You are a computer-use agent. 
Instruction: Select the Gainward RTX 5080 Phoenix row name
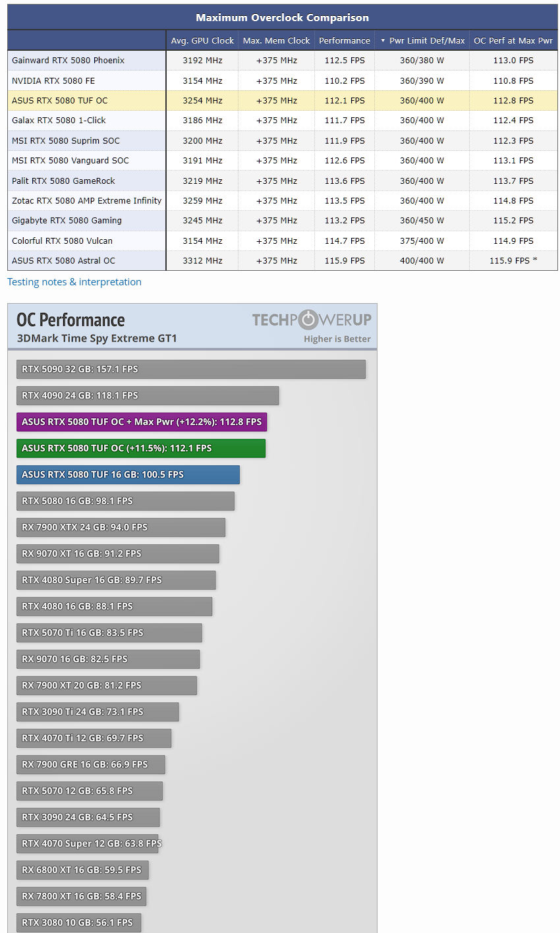pos(68,61)
